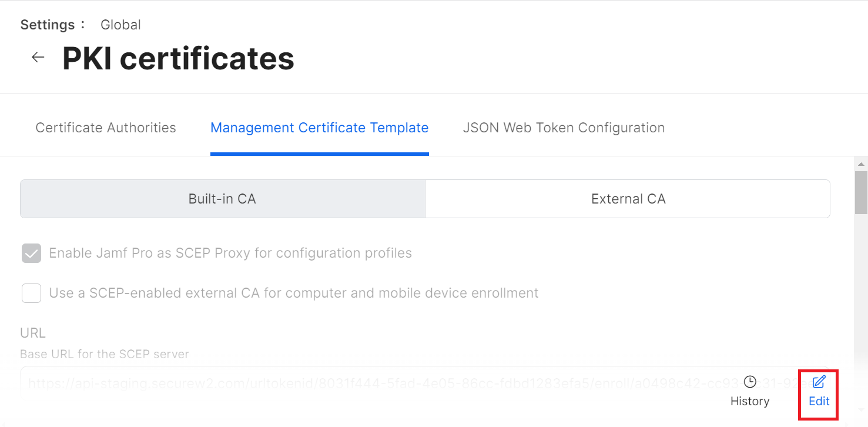
Task: Click the vertical scrollbar thumb
Action: [x=862, y=193]
